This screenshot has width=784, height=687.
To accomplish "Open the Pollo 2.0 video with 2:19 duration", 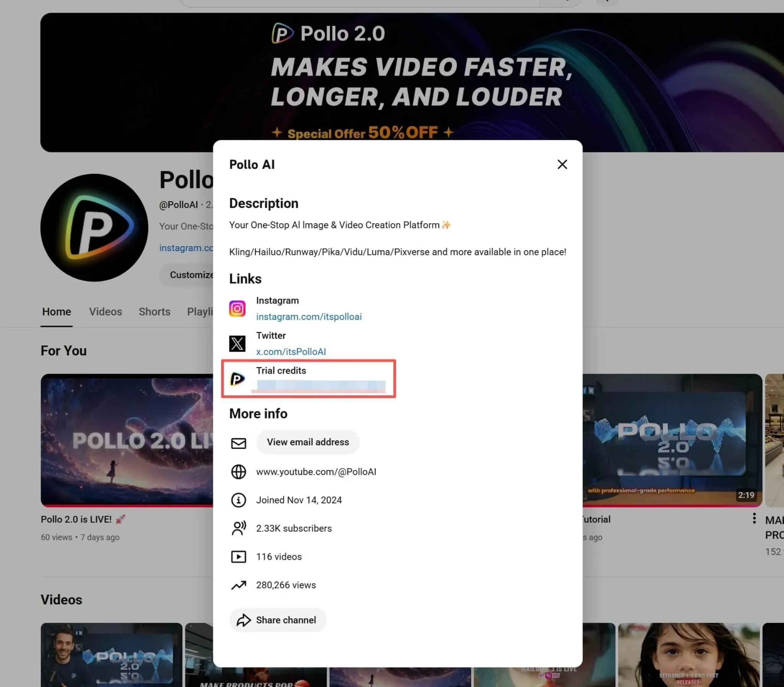I will point(672,440).
